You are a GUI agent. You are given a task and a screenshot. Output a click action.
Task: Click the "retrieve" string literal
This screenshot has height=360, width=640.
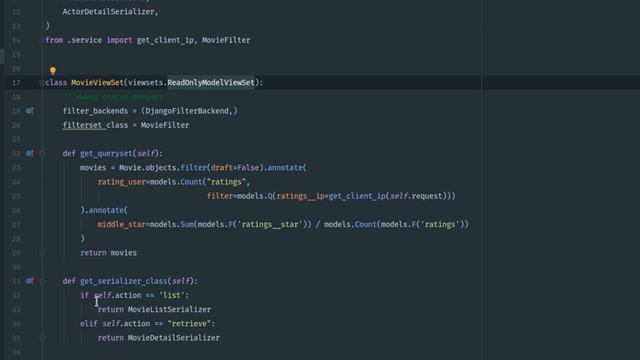coord(189,324)
